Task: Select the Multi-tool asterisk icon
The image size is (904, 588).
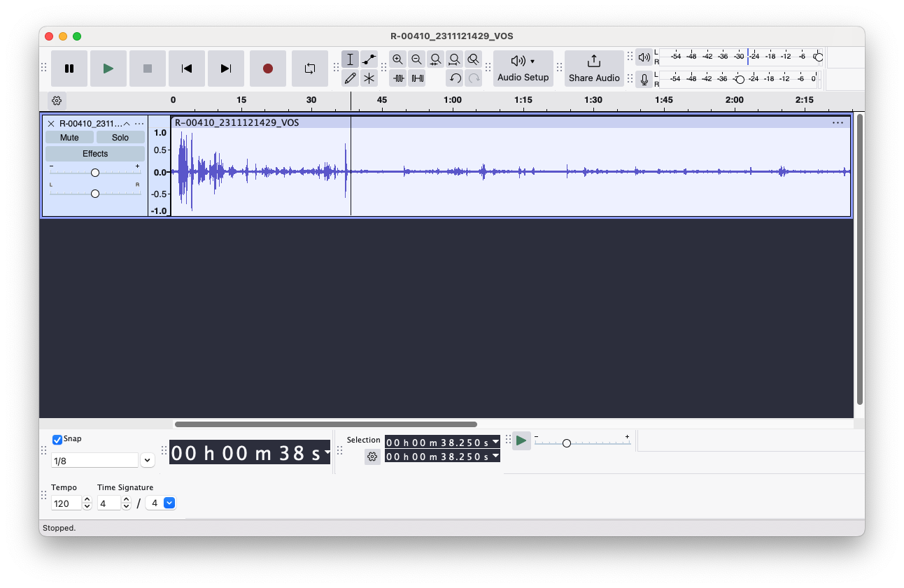Action: [369, 78]
